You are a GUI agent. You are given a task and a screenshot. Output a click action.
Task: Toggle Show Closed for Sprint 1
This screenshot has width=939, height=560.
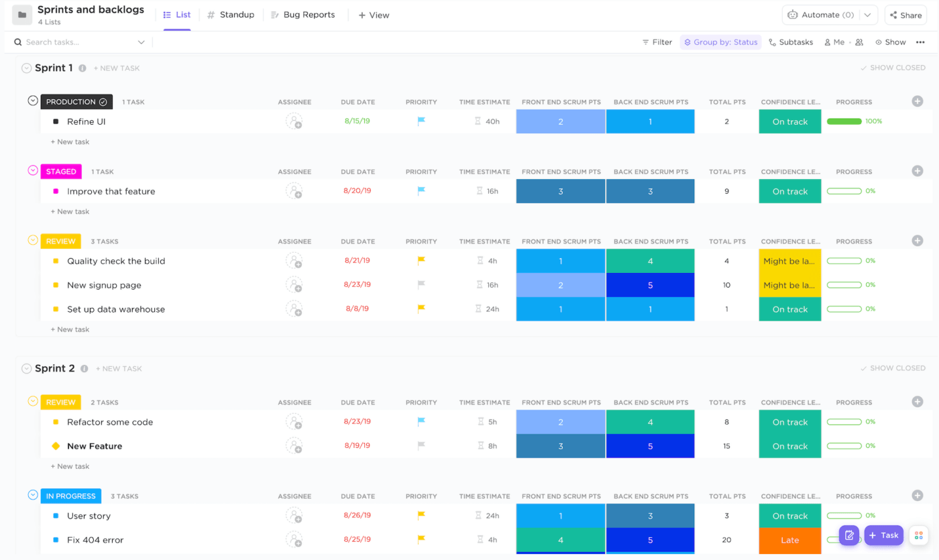tap(892, 68)
